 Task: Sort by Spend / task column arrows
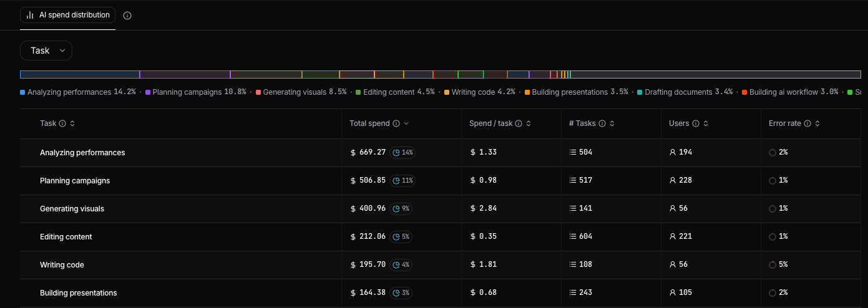click(x=529, y=123)
